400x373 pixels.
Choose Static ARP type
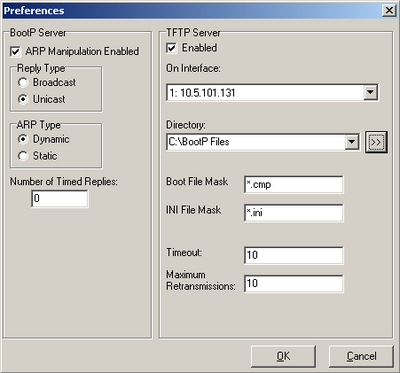pyautogui.click(x=23, y=156)
